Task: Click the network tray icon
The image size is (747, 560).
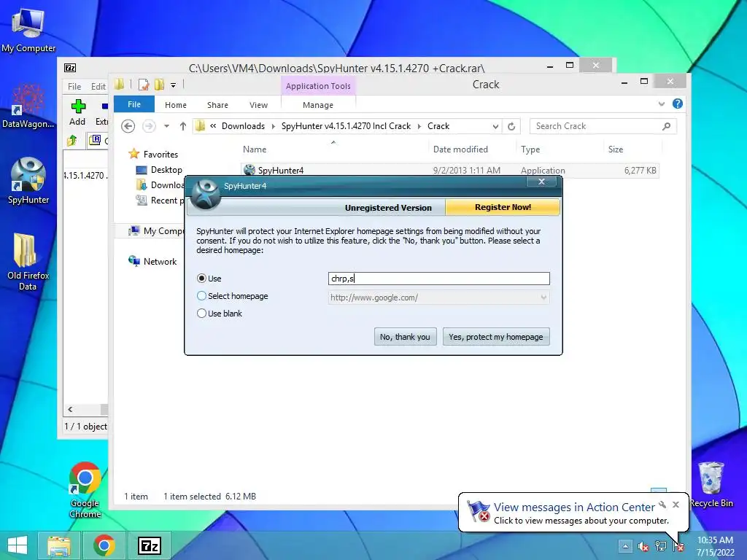Action: coord(661,546)
